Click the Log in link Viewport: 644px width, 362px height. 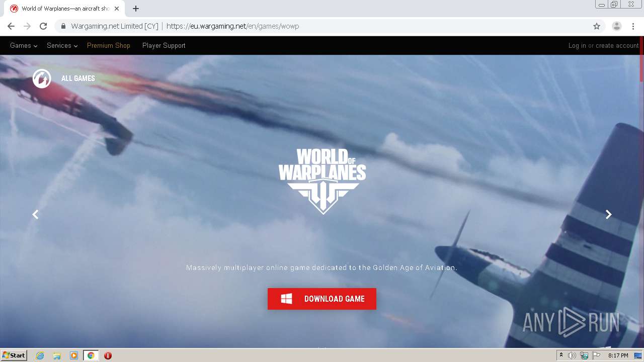point(577,45)
